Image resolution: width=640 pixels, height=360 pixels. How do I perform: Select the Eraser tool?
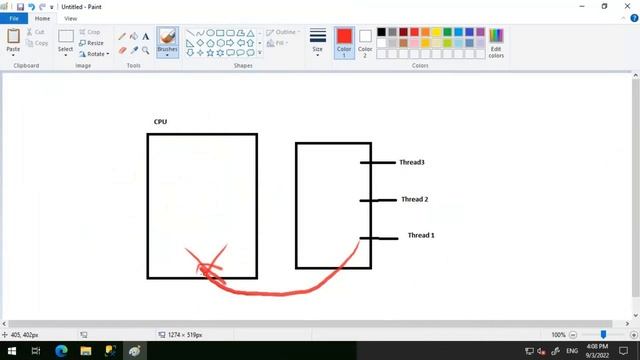coord(122,50)
